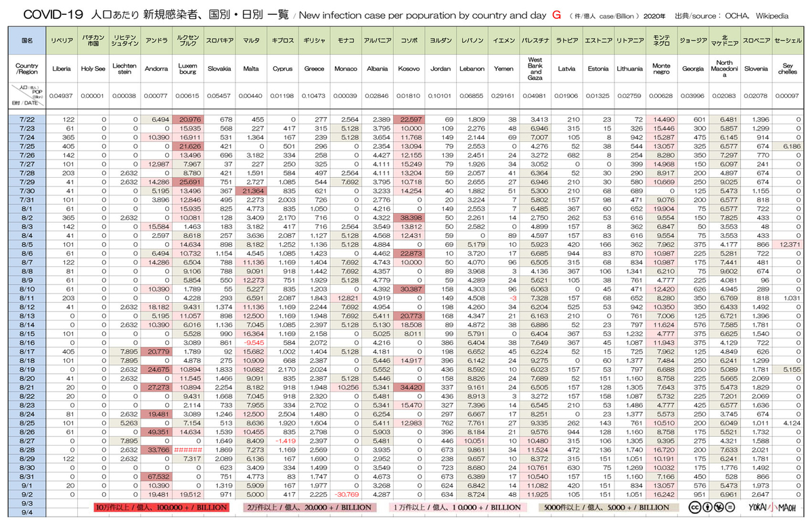Select the 'Slovenia' column header

point(756,68)
